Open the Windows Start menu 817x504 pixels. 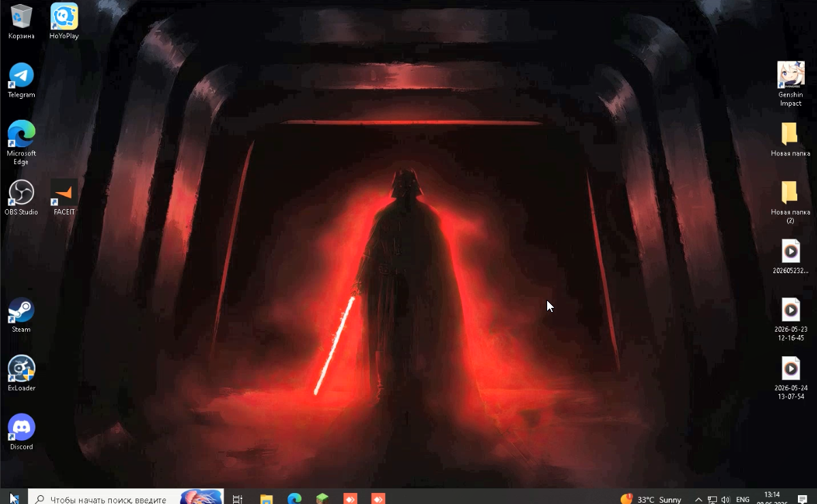14,499
